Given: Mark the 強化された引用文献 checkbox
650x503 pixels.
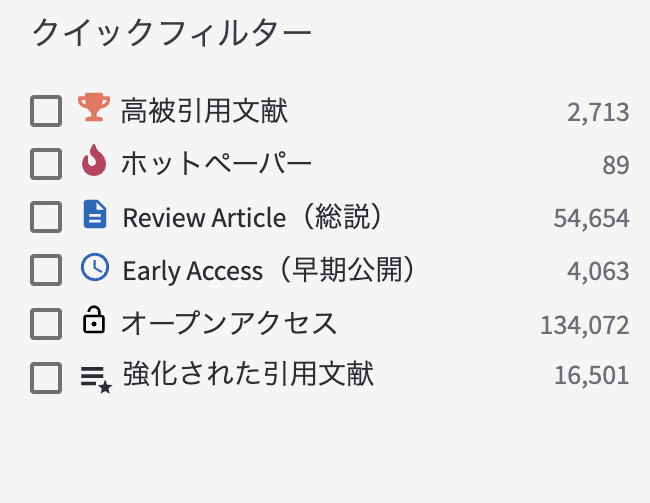Looking at the screenshot, I should 46,377.
